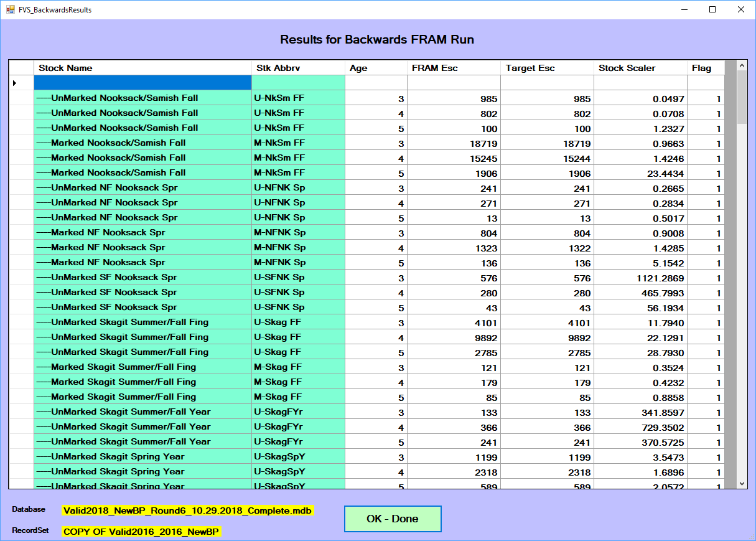The height and width of the screenshot is (541, 756).
Task: Click the Stk Abbrv column header
Action: 298,68
